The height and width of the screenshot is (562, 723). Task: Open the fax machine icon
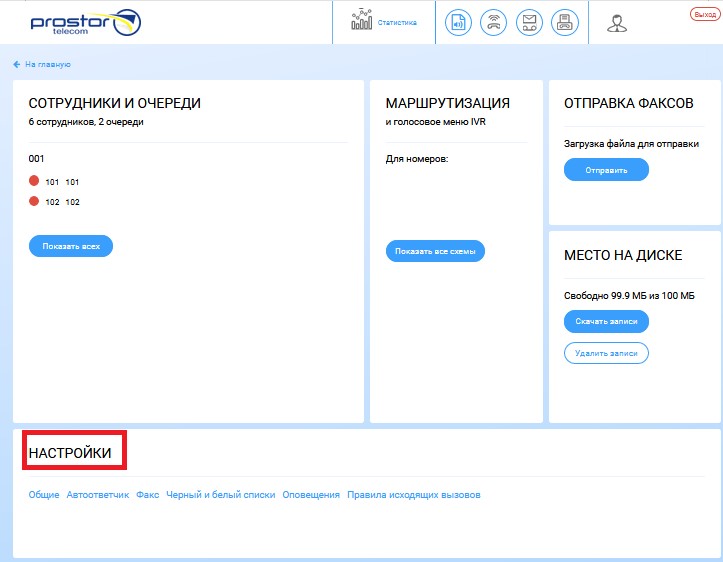[565, 22]
